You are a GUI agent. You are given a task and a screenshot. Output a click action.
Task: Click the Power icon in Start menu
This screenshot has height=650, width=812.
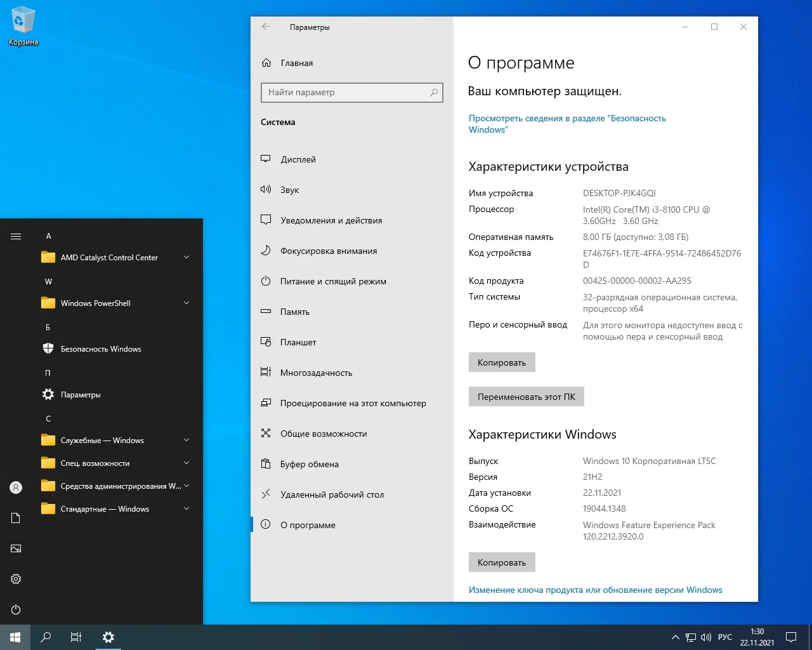click(x=16, y=609)
